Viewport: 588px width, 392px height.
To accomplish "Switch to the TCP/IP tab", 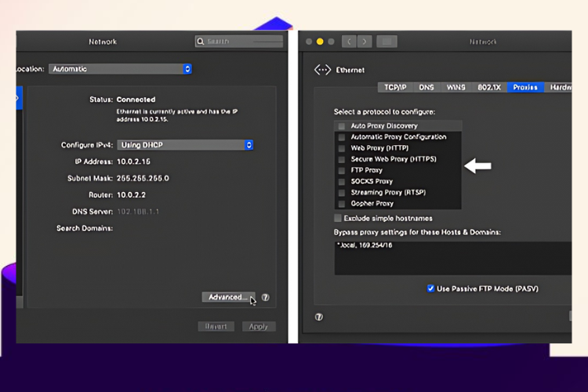I will point(395,87).
